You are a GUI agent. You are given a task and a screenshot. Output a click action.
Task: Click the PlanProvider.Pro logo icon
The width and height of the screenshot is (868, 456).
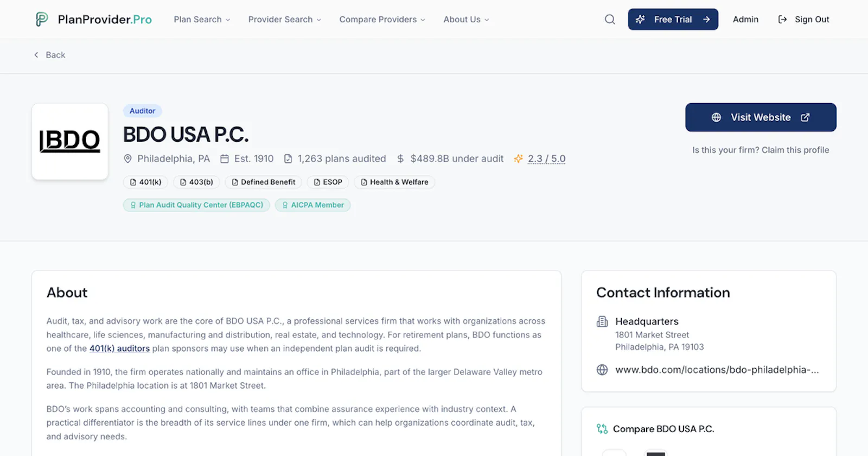tap(42, 20)
